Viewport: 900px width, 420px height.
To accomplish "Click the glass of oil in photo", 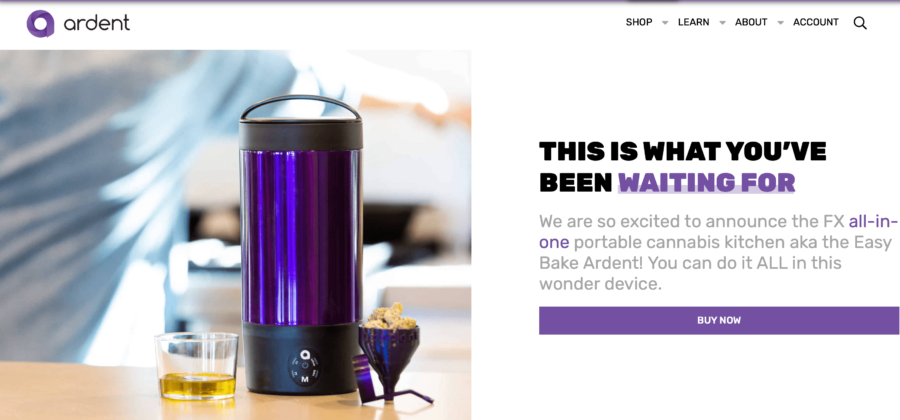I will tap(196, 366).
